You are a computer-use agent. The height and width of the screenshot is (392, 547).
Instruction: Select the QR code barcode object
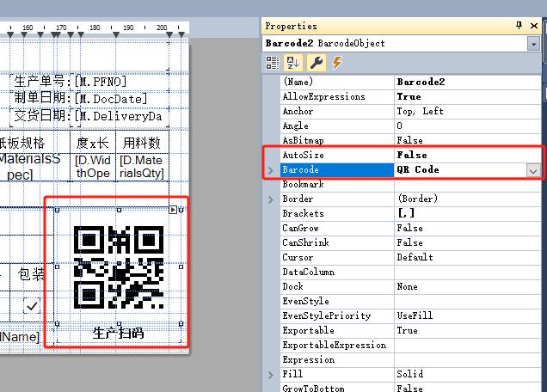click(118, 267)
